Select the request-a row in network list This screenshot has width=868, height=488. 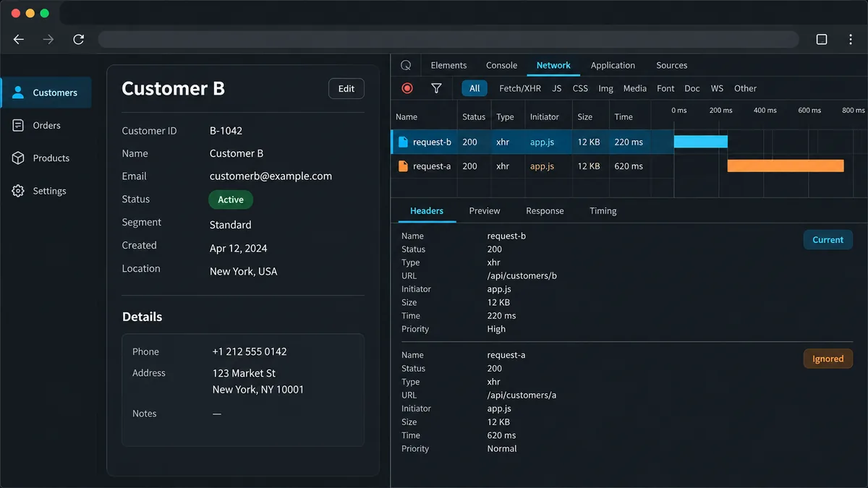[532, 166]
